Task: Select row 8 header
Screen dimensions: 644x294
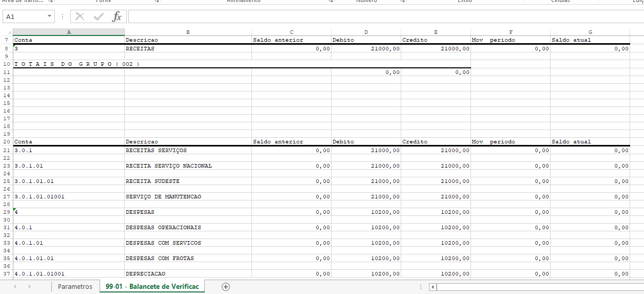Action: [x=7, y=49]
